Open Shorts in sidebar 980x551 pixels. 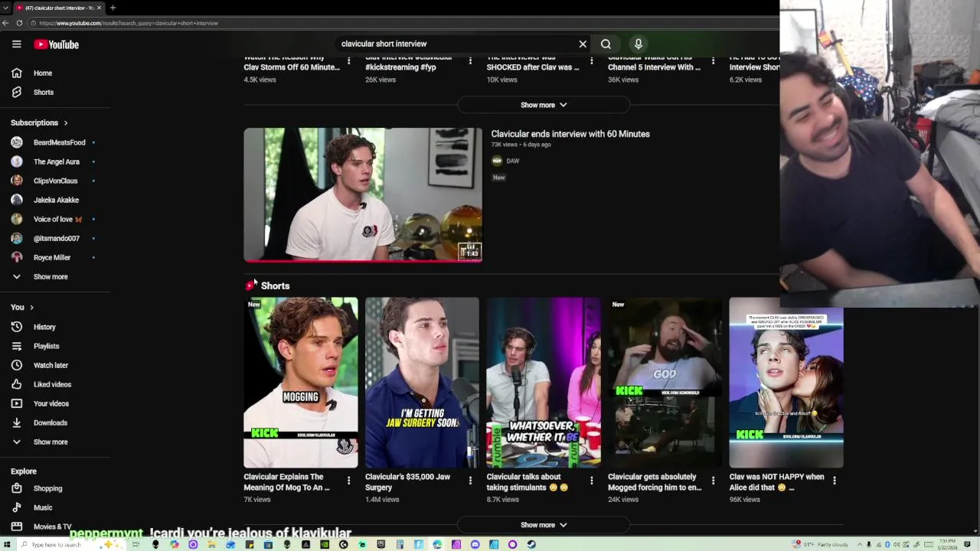click(55, 92)
